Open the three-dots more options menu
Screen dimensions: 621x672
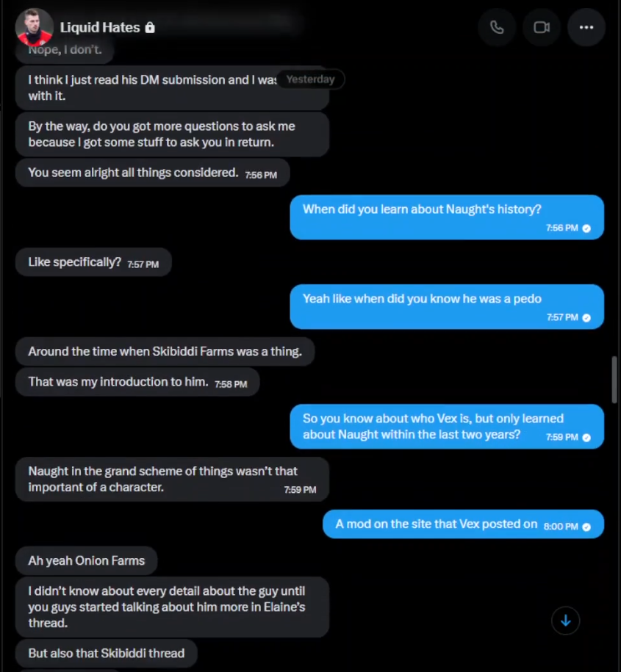coord(586,27)
